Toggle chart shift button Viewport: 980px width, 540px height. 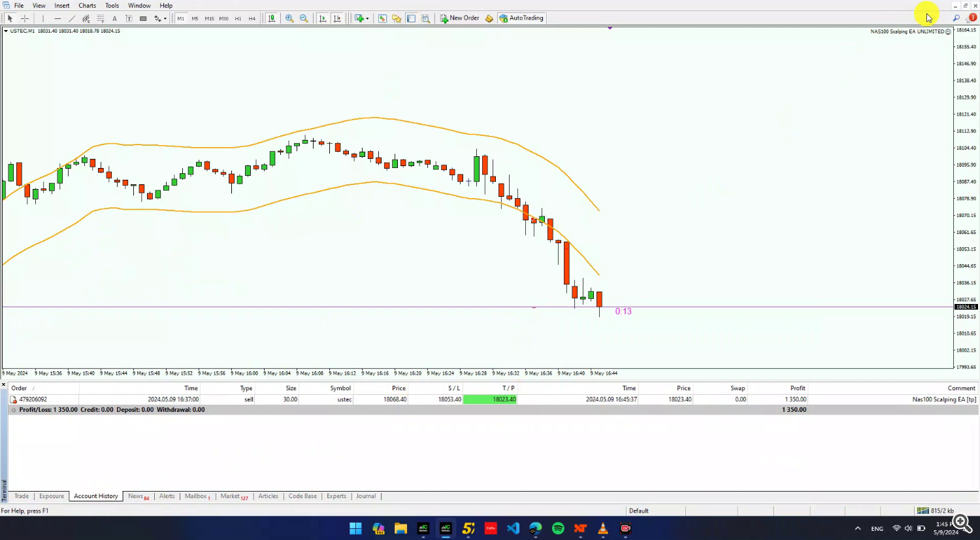337,18
